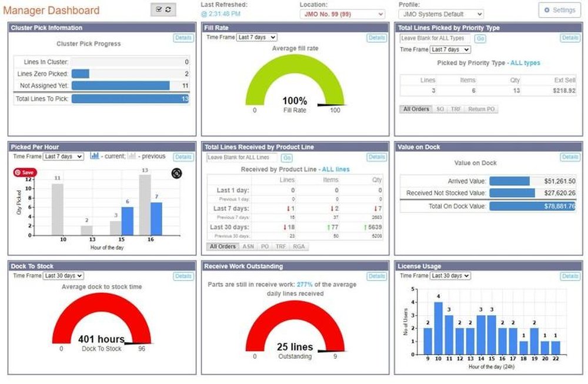Viewport: 588px width, 384px height.
Task: Select the SO tab
Action: click(x=440, y=109)
